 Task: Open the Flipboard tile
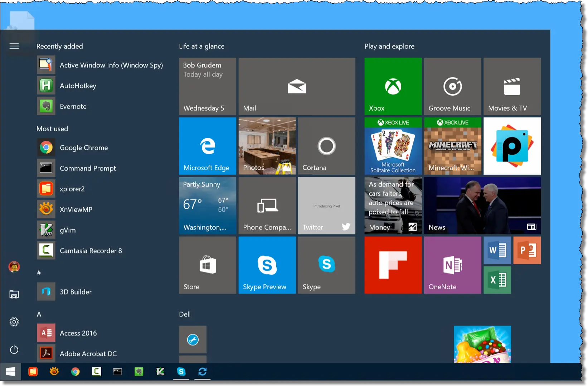tap(393, 265)
